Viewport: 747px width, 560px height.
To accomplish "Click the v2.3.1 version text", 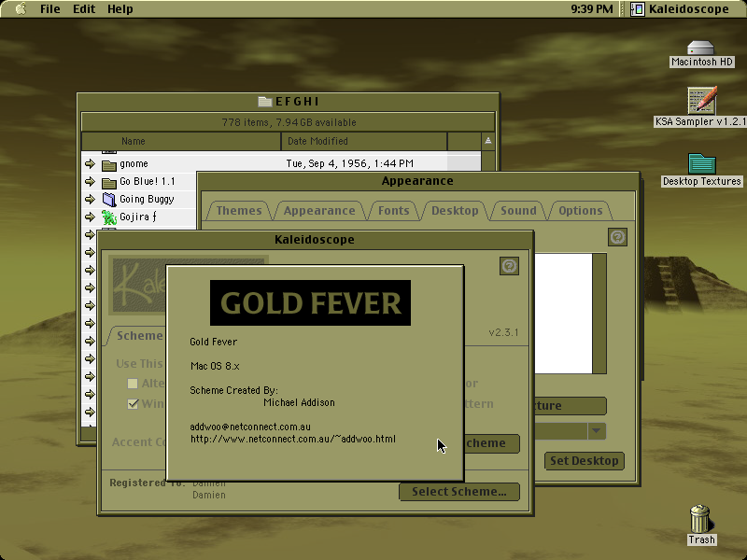I will point(503,332).
